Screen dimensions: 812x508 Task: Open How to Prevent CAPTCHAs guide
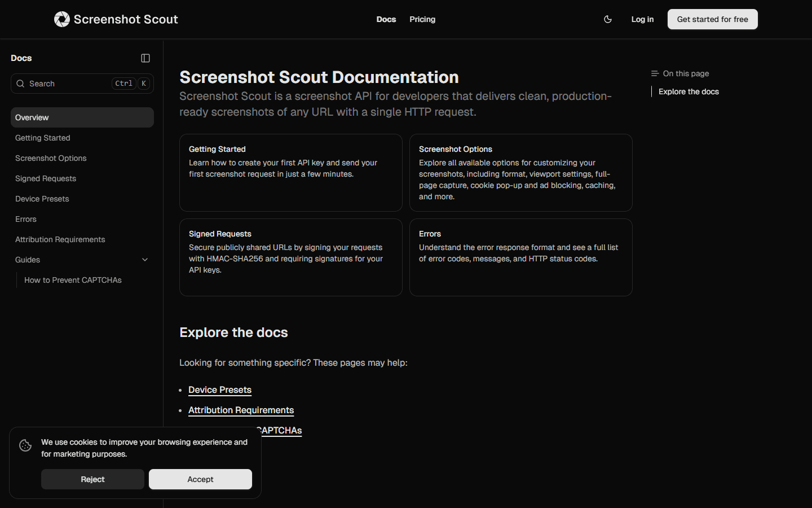(73, 280)
